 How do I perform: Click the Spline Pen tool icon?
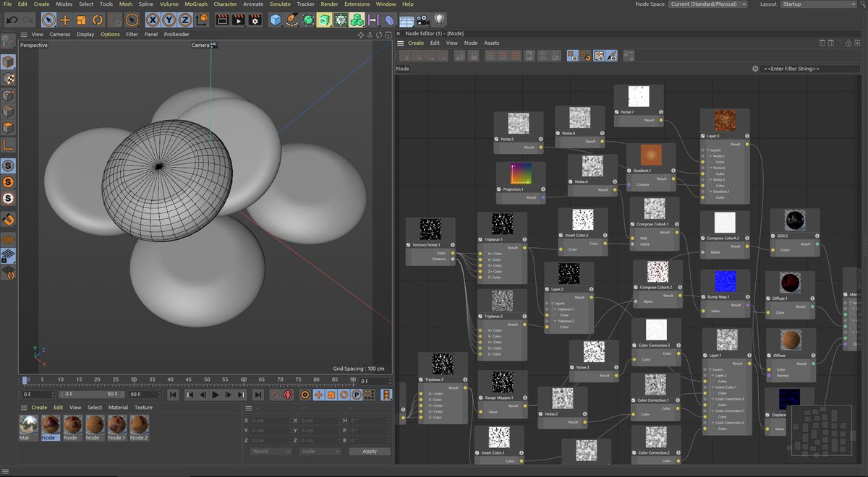click(292, 20)
